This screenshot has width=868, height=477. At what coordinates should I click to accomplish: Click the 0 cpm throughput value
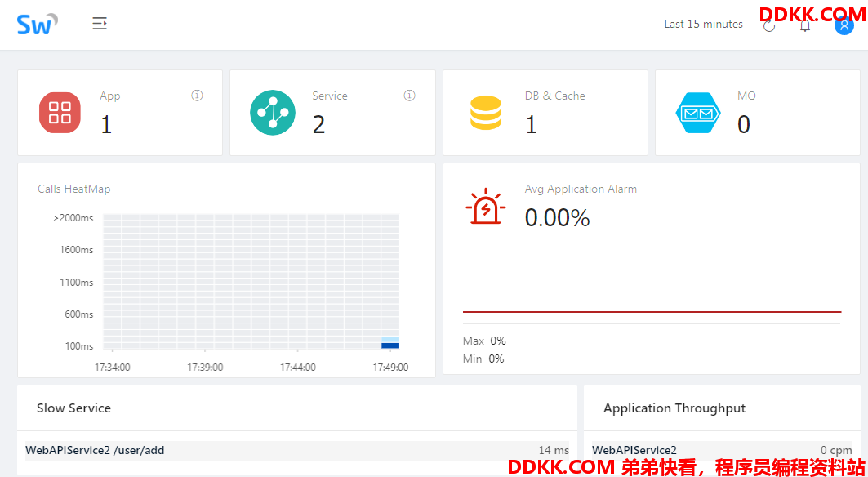[x=836, y=450]
